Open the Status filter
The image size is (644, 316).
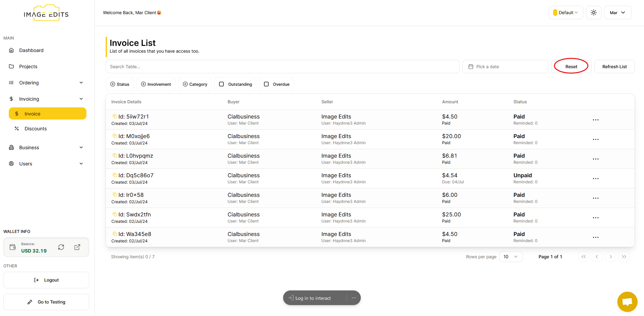coord(120,84)
